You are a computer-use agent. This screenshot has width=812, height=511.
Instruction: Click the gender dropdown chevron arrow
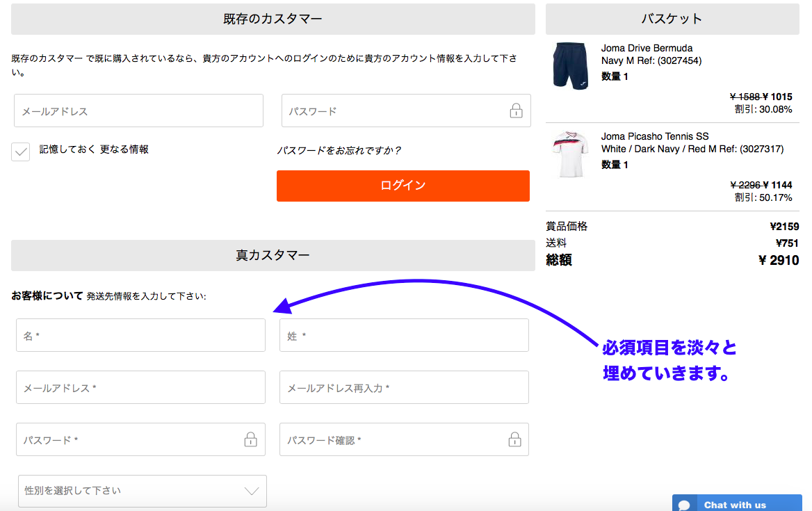point(250,491)
